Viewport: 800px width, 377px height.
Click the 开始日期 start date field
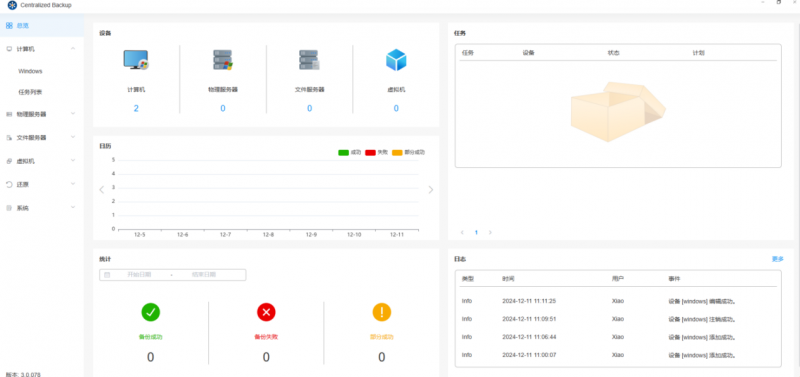(x=139, y=274)
